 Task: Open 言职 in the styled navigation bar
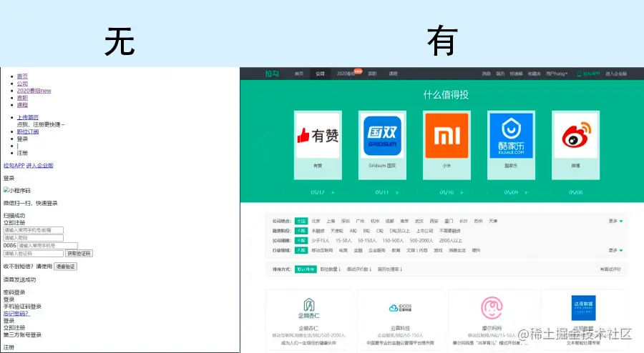(x=372, y=74)
